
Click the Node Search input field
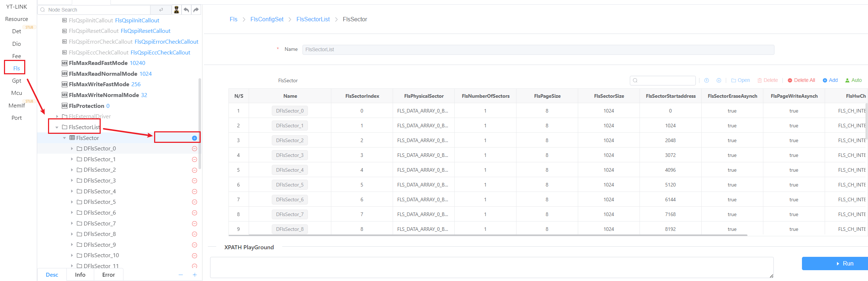(97, 10)
